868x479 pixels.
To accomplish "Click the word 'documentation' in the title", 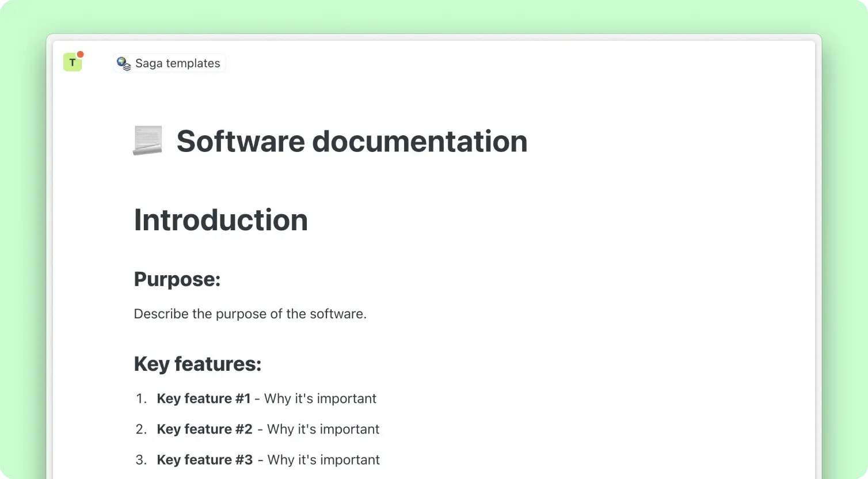I will [x=420, y=141].
